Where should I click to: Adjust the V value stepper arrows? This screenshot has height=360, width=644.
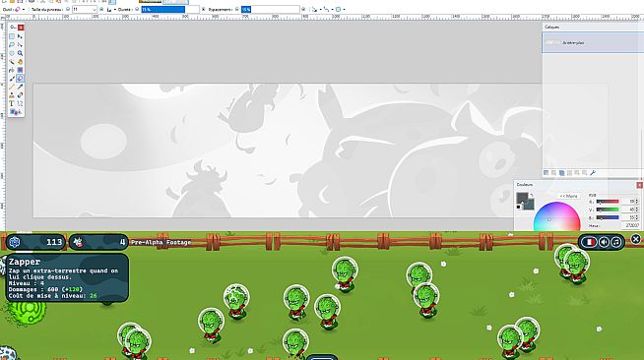(637, 210)
